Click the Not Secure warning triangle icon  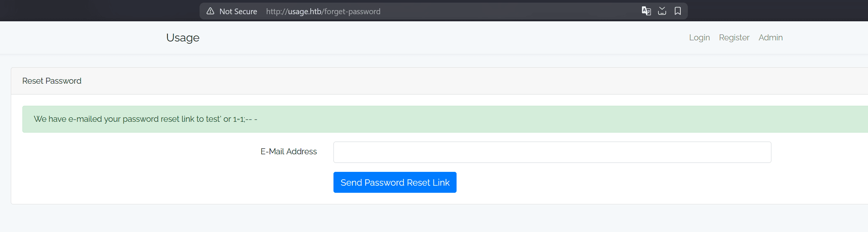[211, 11]
